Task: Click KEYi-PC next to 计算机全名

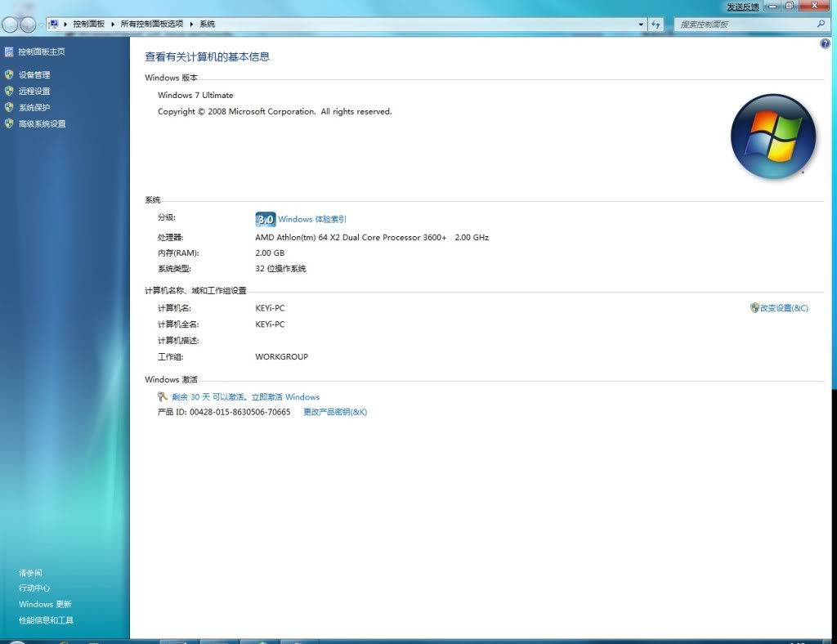Action: (x=270, y=324)
